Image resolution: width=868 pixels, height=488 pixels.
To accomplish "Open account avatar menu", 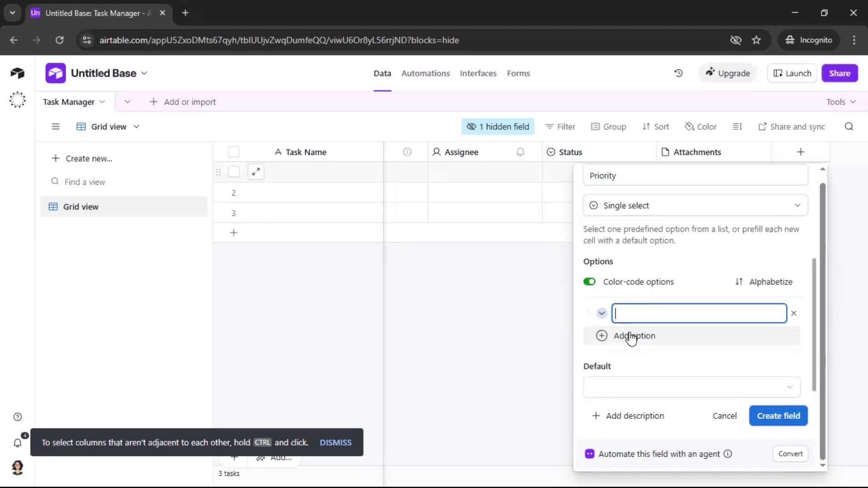I will coord(17,468).
